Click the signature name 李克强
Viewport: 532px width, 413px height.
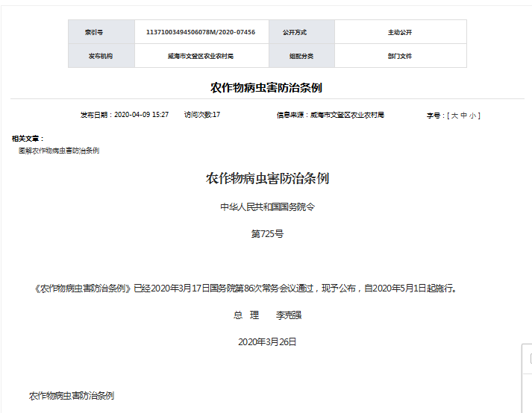pos(289,315)
